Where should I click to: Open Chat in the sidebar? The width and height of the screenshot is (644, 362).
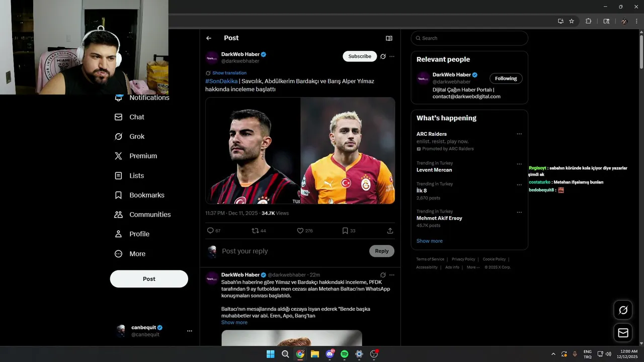[x=129, y=117]
